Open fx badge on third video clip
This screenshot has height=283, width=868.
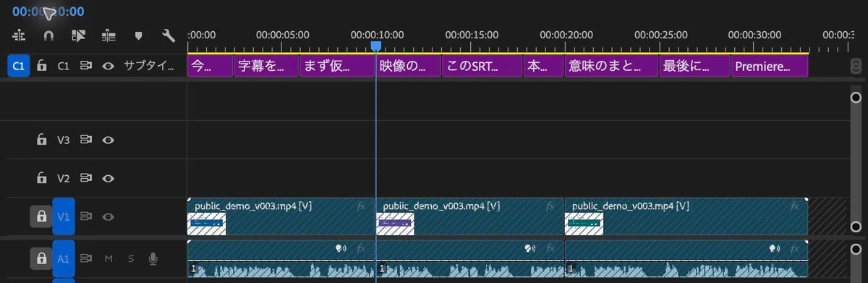794,206
